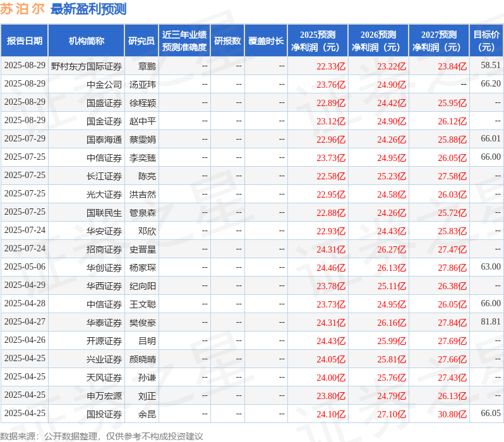
Task: Click target price 63.00
Action: pos(491,267)
